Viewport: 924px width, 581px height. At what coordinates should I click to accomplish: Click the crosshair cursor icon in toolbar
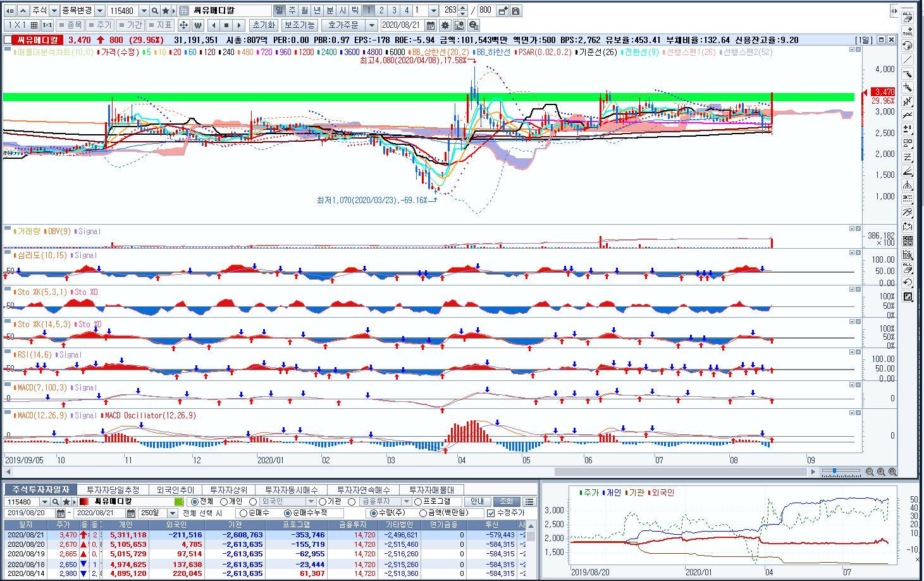click(x=183, y=25)
